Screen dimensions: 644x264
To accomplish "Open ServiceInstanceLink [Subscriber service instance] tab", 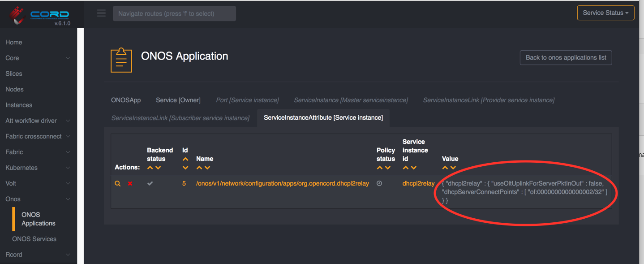I will coord(180,118).
